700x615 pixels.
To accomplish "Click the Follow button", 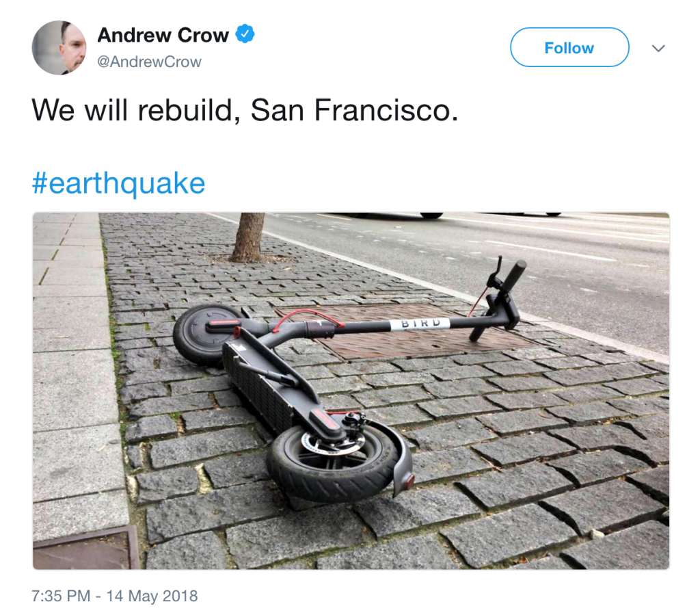I will tap(569, 47).
